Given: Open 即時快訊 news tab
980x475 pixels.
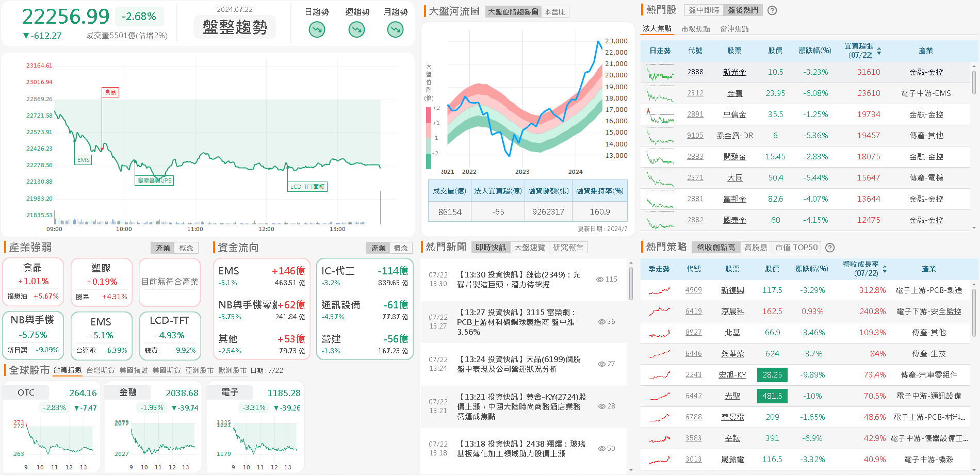Looking at the screenshot, I should [x=491, y=248].
